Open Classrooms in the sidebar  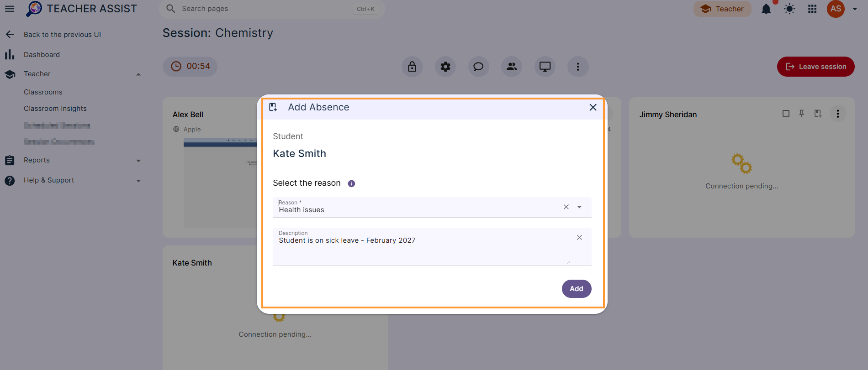coord(43,92)
